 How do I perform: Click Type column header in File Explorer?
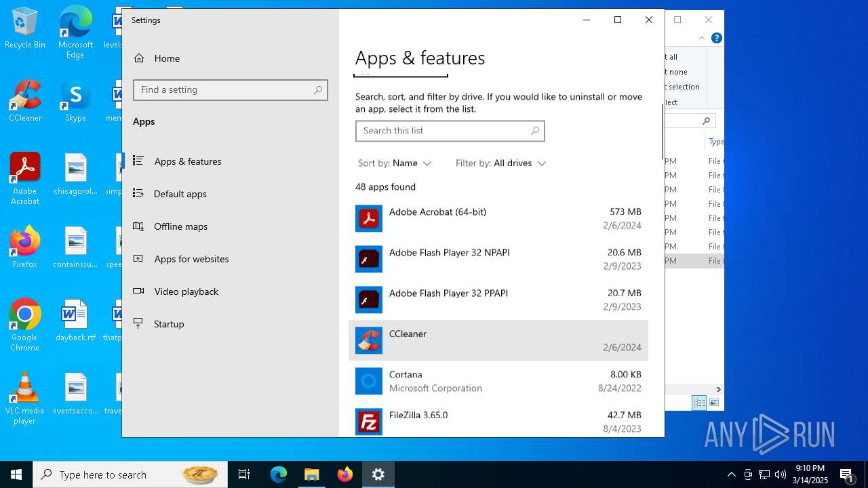point(715,142)
